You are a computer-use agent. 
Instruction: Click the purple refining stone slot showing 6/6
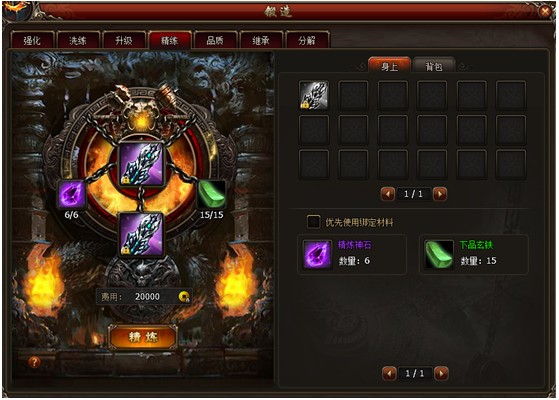72,194
